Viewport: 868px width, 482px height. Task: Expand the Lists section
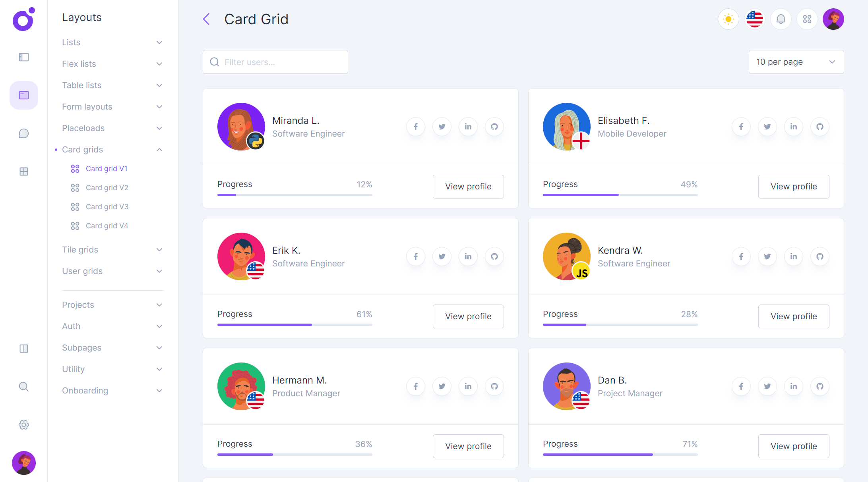pos(112,42)
